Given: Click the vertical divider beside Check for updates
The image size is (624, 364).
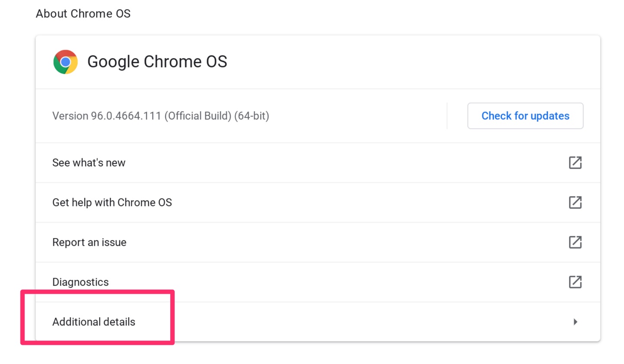Looking at the screenshot, I should [447, 116].
